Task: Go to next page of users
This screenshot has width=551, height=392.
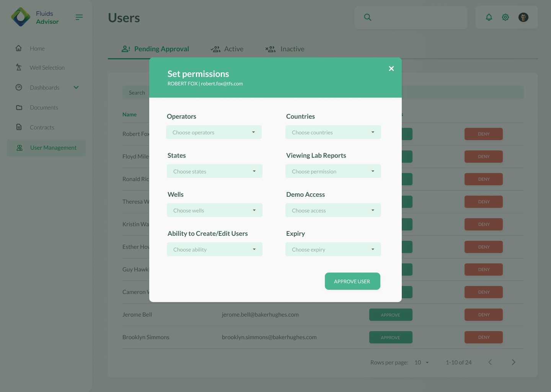Action: click(x=514, y=362)
